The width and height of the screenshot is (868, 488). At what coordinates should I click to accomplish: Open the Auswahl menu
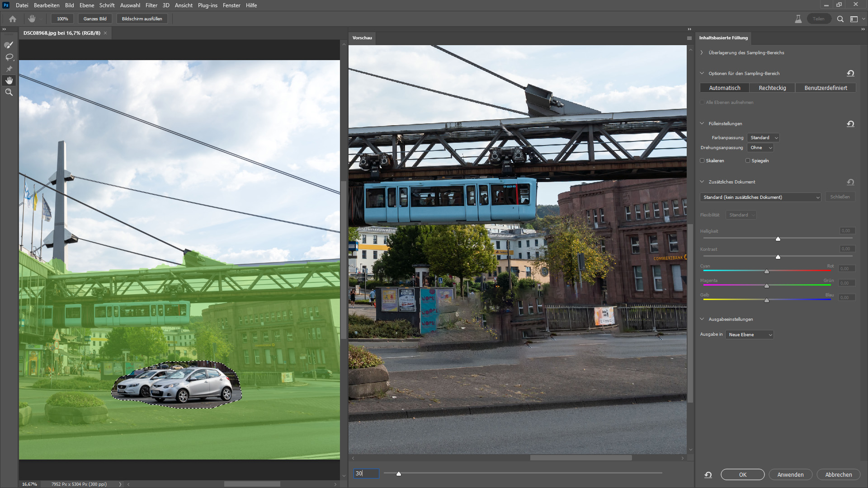click(x=130, y=5)
